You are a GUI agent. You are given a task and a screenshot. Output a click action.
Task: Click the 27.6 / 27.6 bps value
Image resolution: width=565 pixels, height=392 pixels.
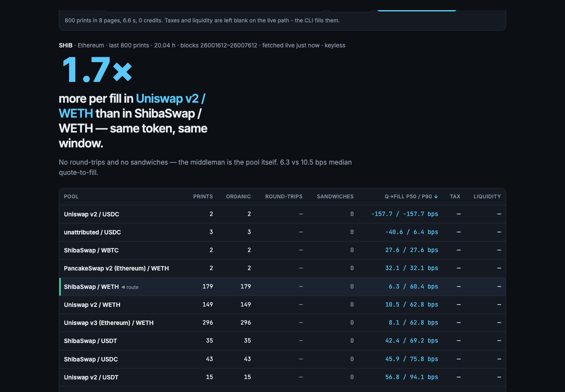click(412, 250)
